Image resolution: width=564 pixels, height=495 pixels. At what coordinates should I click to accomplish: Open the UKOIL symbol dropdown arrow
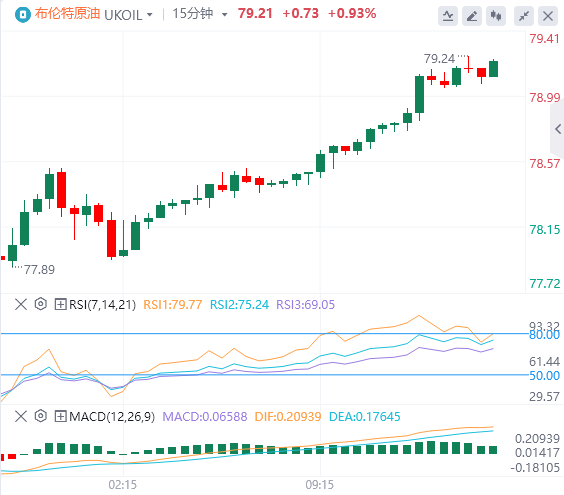coord(150,15)
